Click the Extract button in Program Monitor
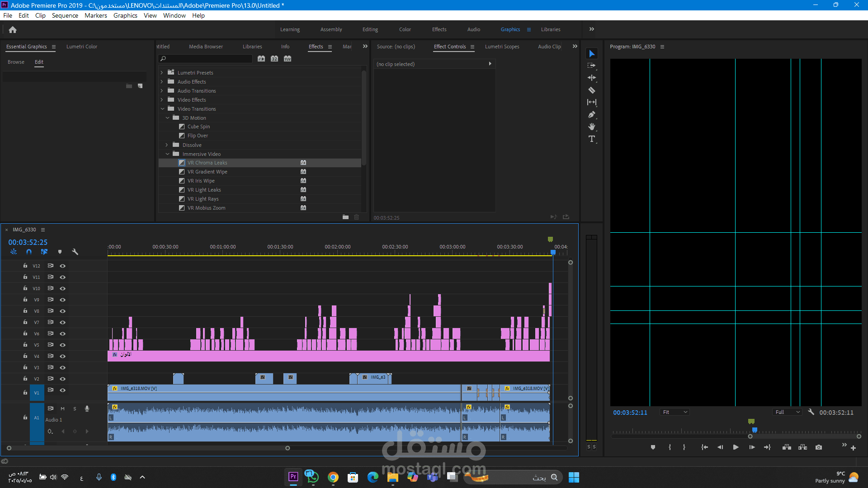868x488 pixels. click(803, 447)
